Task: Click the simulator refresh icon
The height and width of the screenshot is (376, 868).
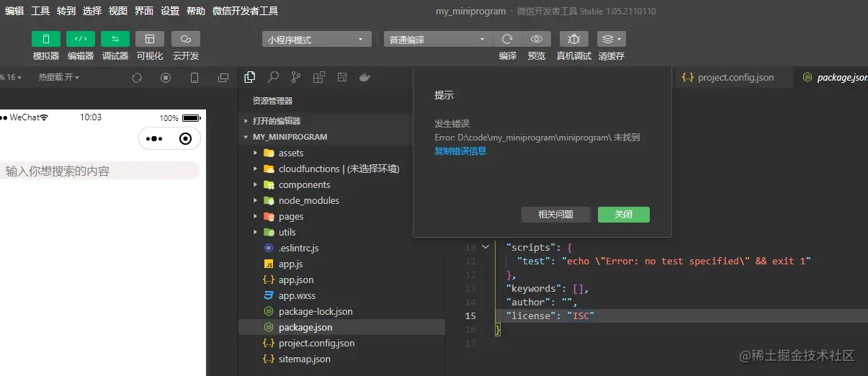Action: point(137,78)
